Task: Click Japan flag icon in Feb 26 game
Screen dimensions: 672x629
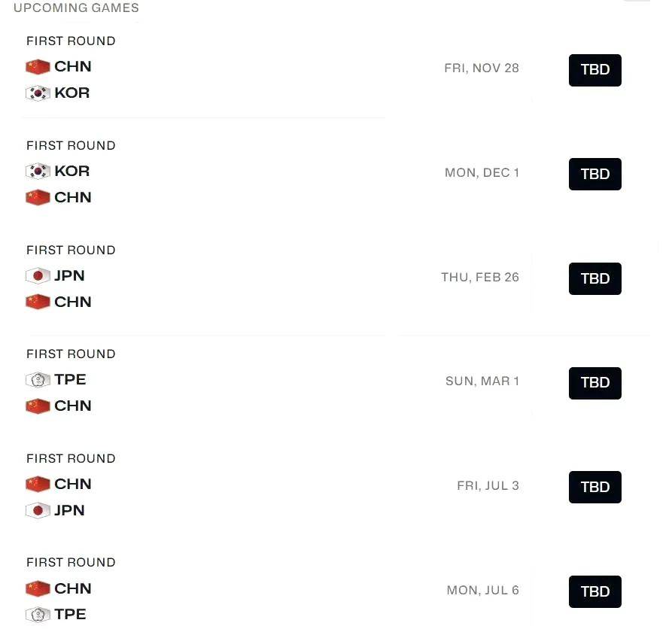Action: 38,276
